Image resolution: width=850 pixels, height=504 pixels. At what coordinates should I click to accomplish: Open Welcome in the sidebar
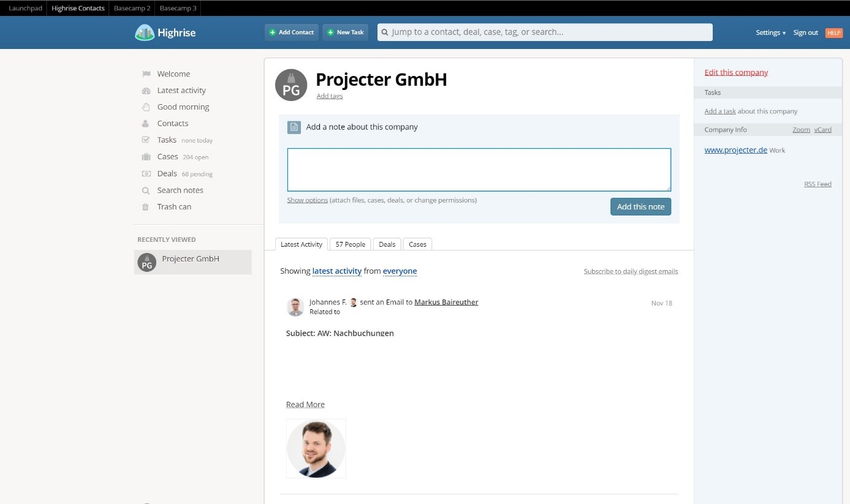point(173,74)
